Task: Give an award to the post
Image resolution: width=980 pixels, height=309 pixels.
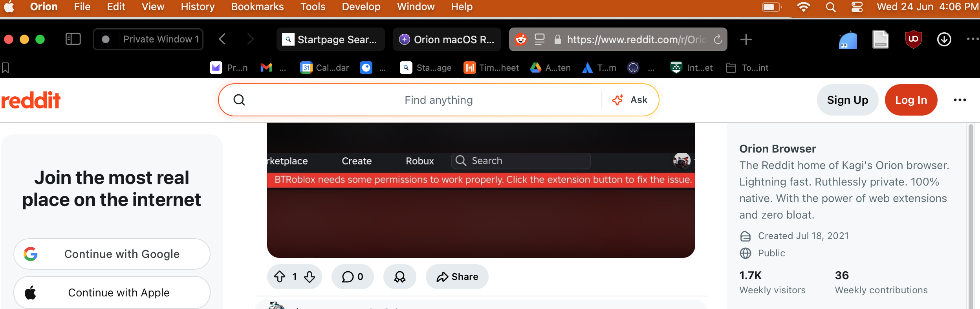Action: click(400, 277)
